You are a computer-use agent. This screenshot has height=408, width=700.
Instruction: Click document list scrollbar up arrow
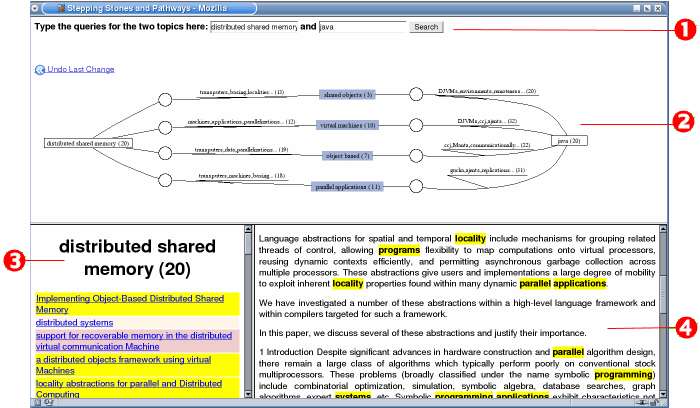click(248, 229)
